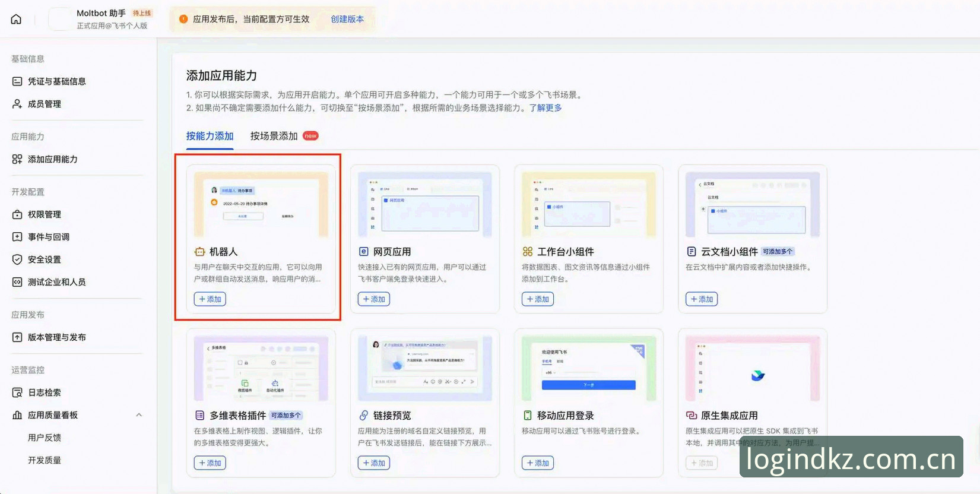Click the 原生集成应用 icon
The width and height of the screenshot is (980, 494).
point(691,416)
